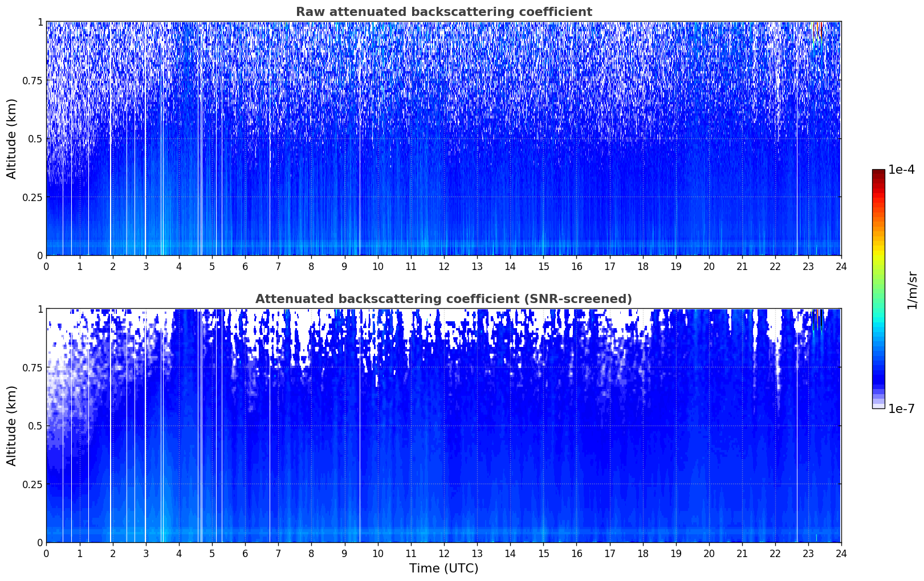Viewport: 924px width, 581px height.
Task: Click the '0.25' altitude tick of the upper plot
Action: pyautogui.click(x=32, y=198)
